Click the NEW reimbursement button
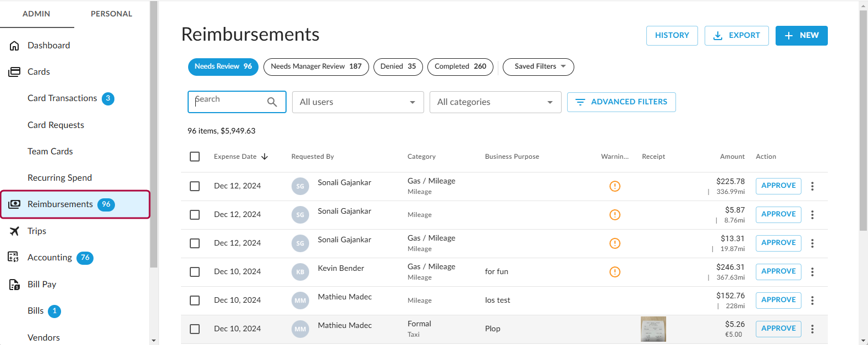This screenshot has height=345, width=868. tap(801, 36)
